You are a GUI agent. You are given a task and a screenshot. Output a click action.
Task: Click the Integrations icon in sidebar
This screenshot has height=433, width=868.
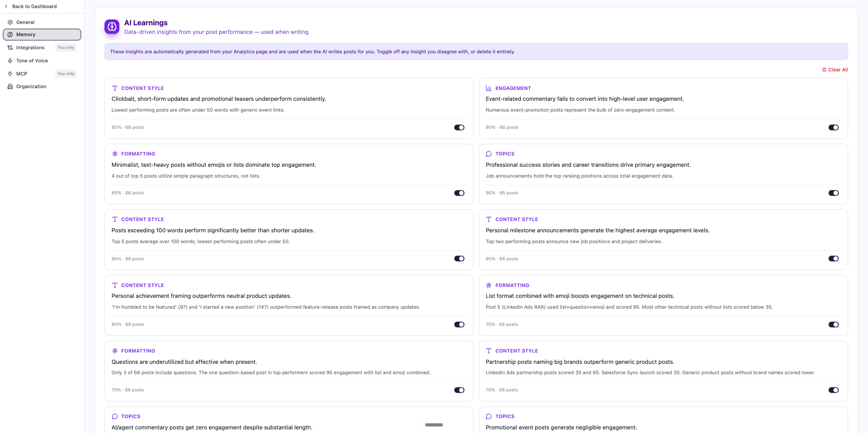click(x=10, y=47)
